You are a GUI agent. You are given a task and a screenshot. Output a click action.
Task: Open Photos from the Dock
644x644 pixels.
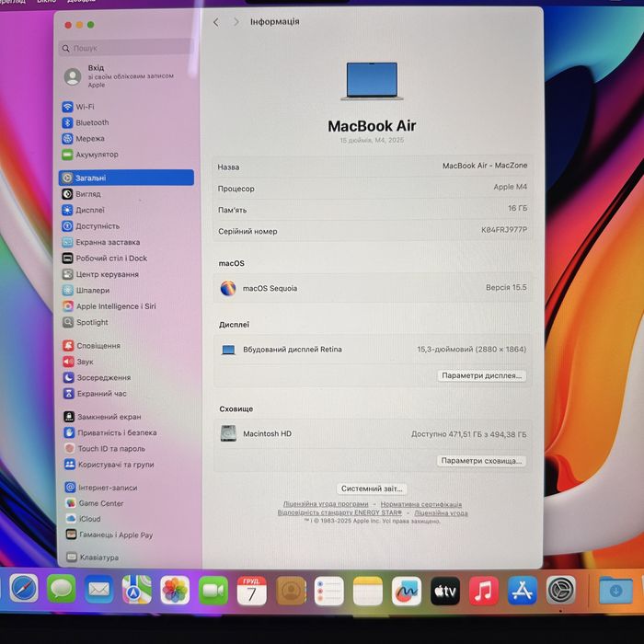pyautogui.click(x=175, y=591)
